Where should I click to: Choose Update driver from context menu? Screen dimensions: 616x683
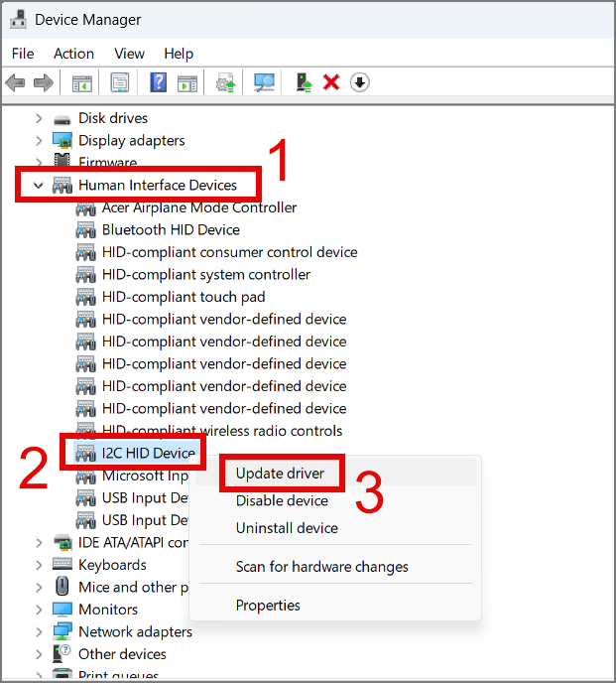(x=335, y=474)
